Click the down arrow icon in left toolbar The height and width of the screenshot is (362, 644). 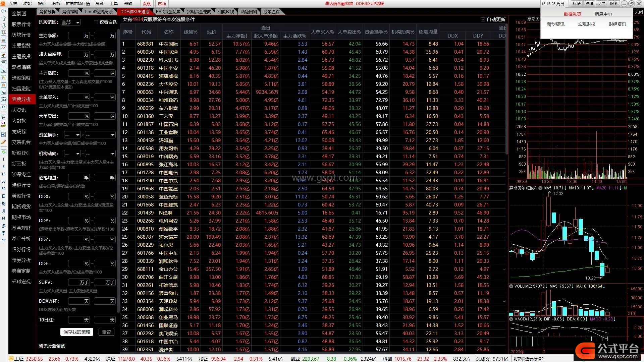click(4, 26)
